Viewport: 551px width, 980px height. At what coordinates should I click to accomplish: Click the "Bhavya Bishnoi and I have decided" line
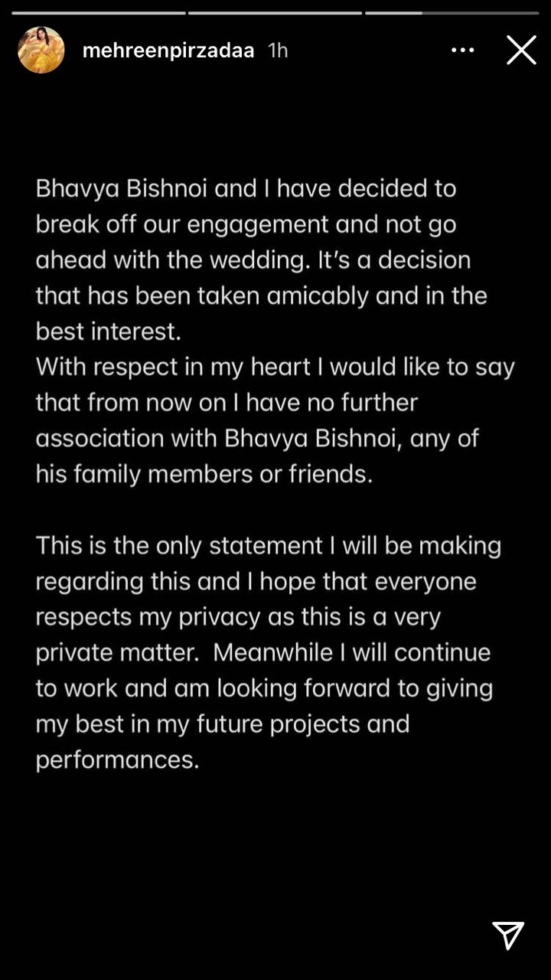pyautogui.click(x=246, y=188)
